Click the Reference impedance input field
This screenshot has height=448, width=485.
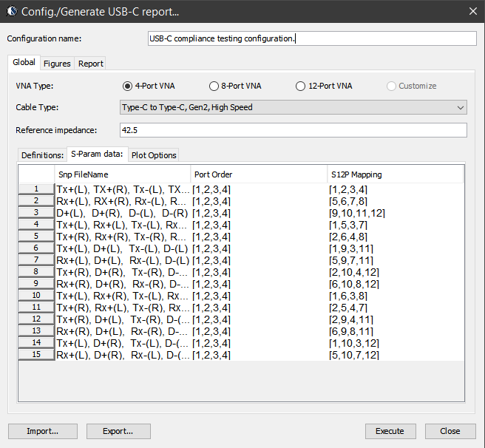tap(294, 130)
